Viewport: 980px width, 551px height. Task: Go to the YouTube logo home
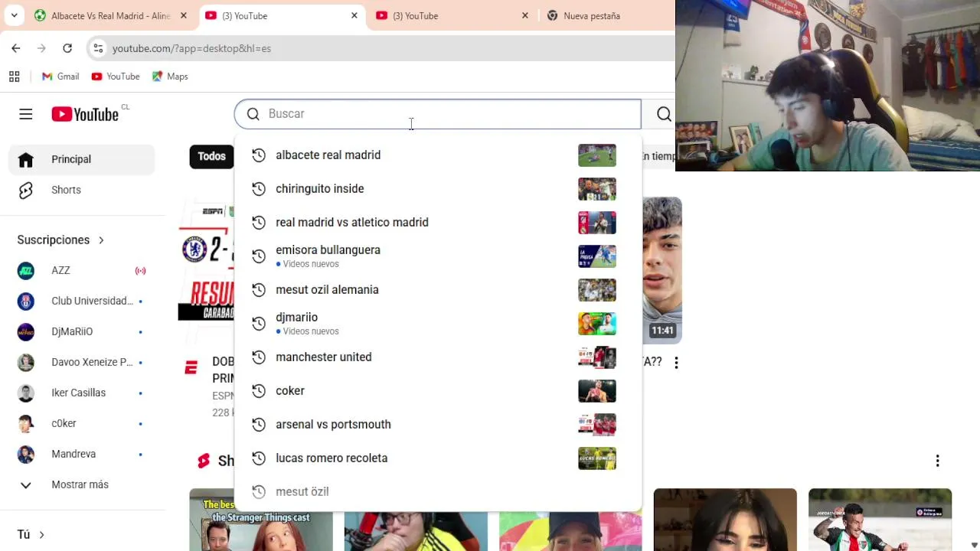coord(85,114)
